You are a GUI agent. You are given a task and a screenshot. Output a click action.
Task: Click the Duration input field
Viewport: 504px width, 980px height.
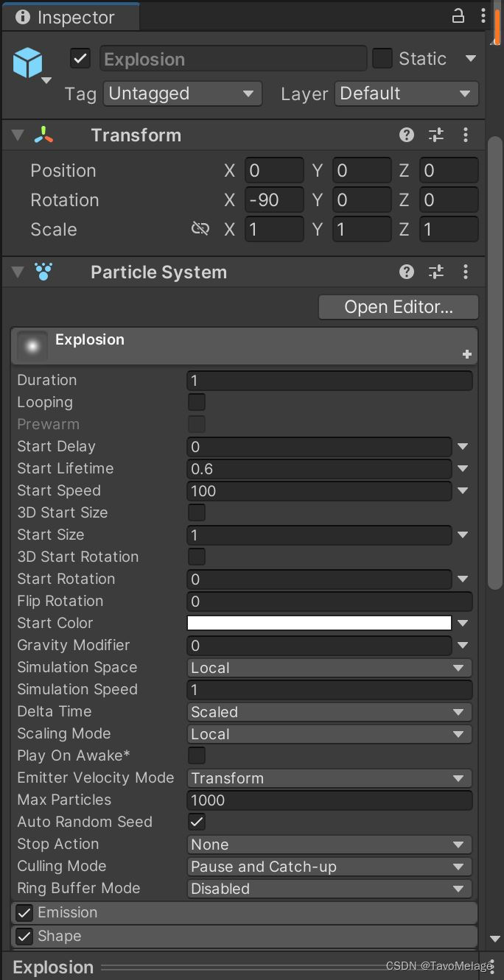[329, 381]
